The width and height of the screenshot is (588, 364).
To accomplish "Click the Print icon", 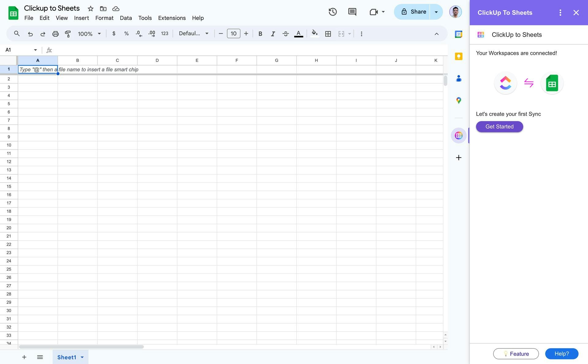I will coord(55,34).
